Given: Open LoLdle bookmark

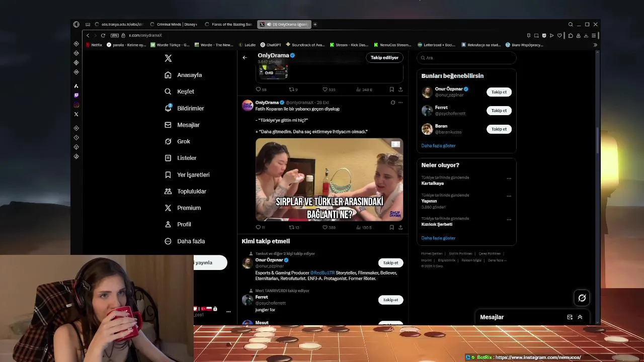Looking at the screenshot, I should (x=247, y=45).
